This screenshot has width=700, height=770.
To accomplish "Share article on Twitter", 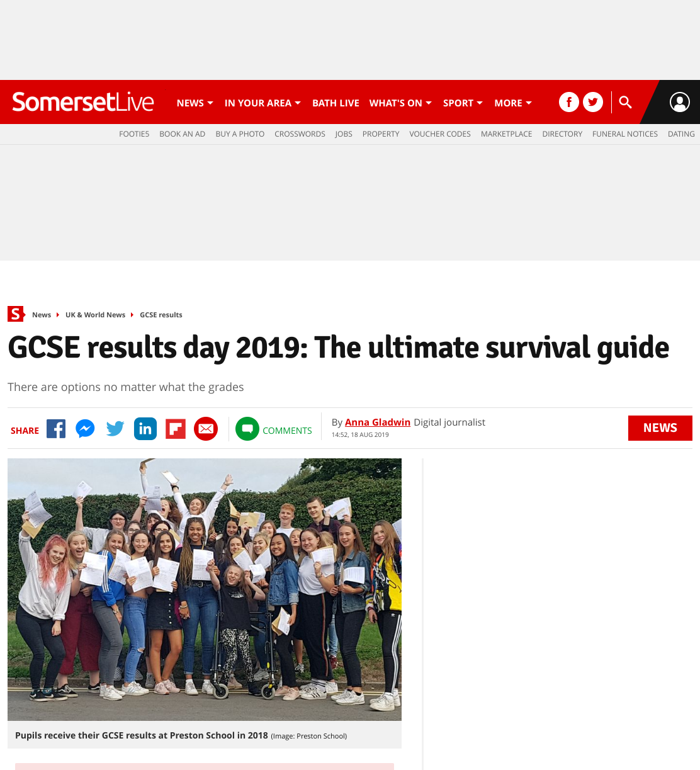I will [115, 429].
